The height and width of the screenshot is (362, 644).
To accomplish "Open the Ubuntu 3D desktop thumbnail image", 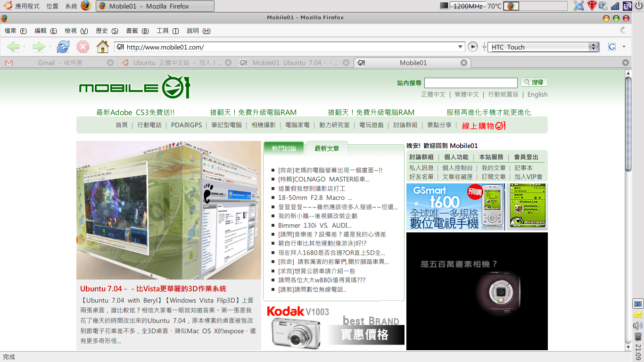I will click(169, 210).
